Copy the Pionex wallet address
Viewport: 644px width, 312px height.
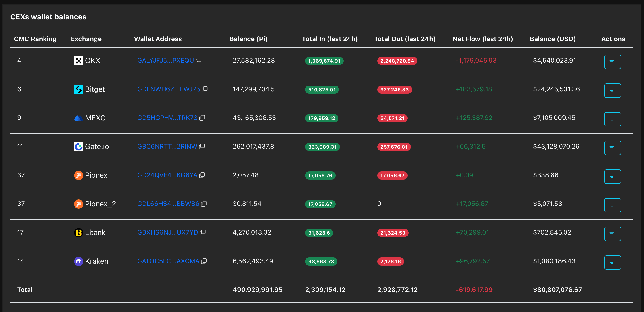(x=202, y=175)
